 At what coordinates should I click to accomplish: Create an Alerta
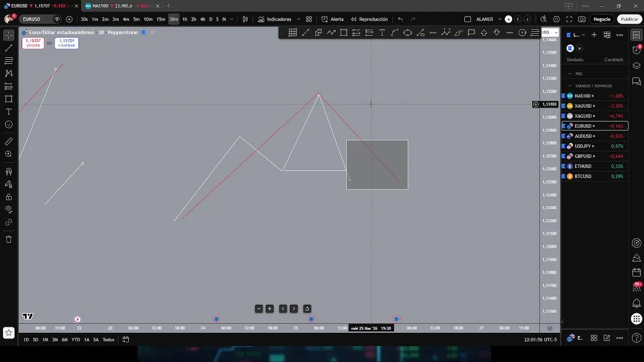pyautogui.click(x=333, y=19)
